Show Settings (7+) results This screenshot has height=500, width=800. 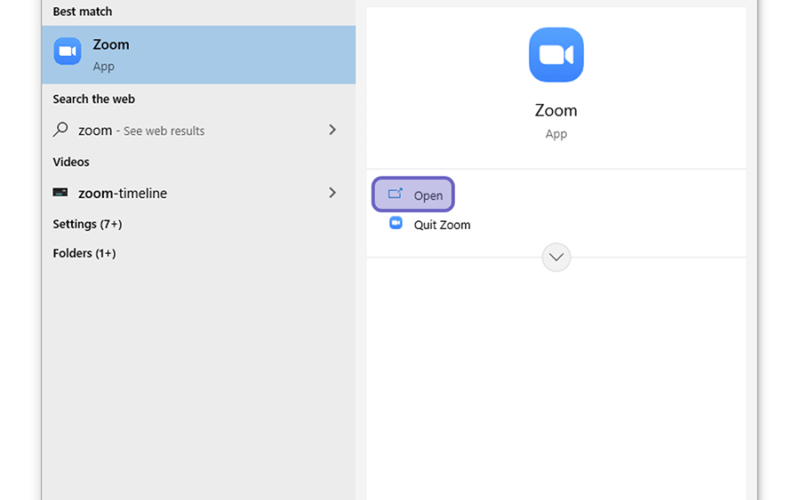pyautogui.click(x=87, y=224)
